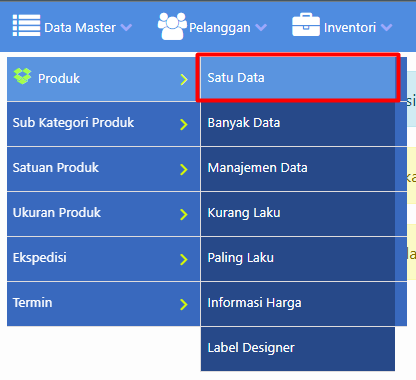Open Informasi Harga menu item

[298, 304]
